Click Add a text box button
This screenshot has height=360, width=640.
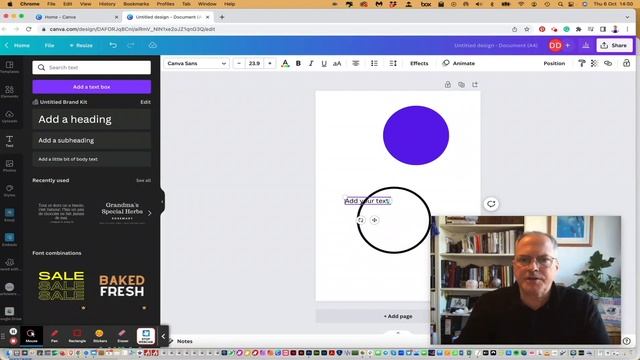pos(91,87)
